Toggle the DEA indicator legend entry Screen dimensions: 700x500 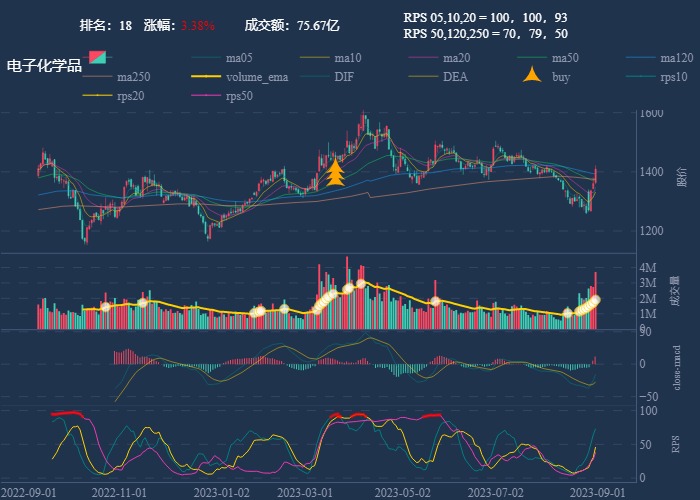[x=424, y=76]
